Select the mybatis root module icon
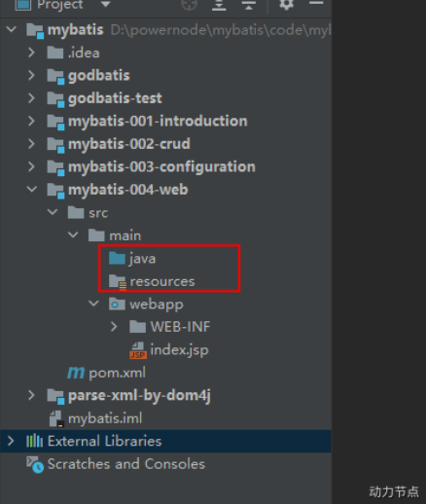Viewport: 426px width, 504px height. [x=35, y=31]
